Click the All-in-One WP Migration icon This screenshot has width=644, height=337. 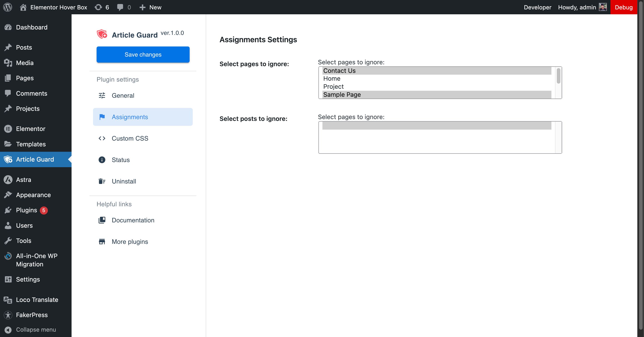(x=8, y=256)
